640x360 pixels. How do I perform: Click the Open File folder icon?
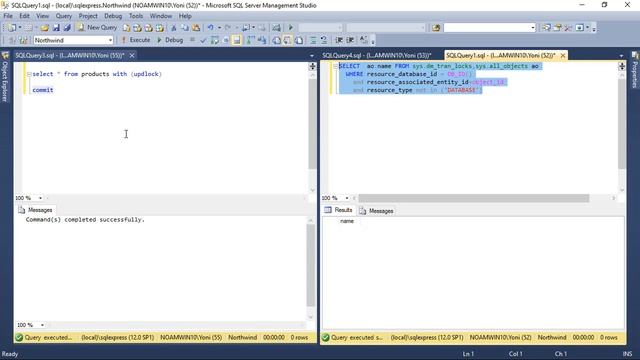tap(44, 28)
